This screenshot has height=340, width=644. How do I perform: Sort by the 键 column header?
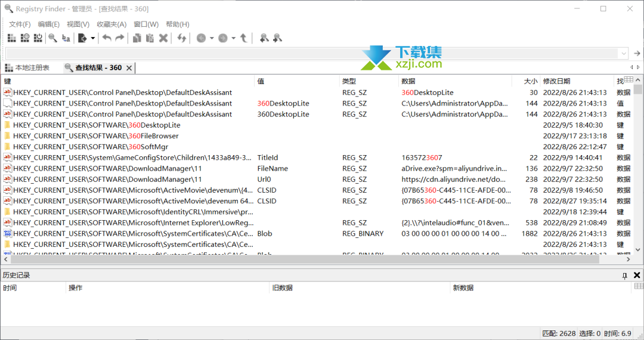[128, 81]
